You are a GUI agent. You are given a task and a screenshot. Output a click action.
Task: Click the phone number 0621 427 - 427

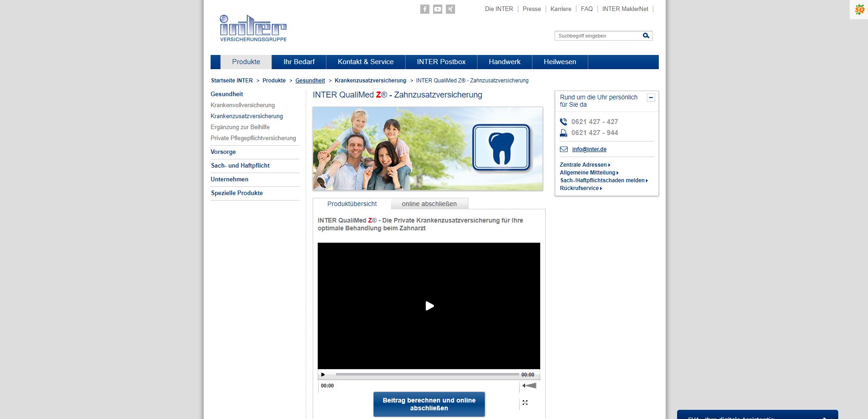point(595,122)
